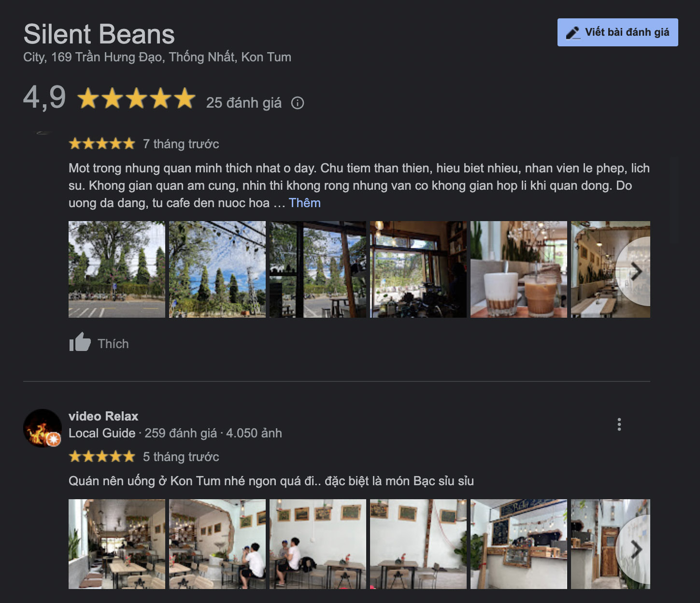Click the Thích label under first review
The width and height of the screenshot is (700, 603).
(113, 344)
